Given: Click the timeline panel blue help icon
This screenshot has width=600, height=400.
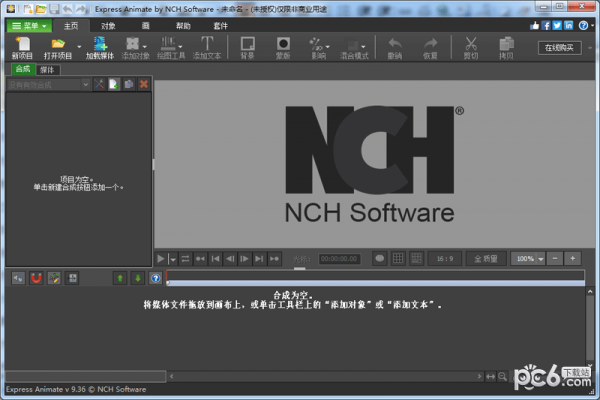Looking at the screenshot, I should pos(155,278).
